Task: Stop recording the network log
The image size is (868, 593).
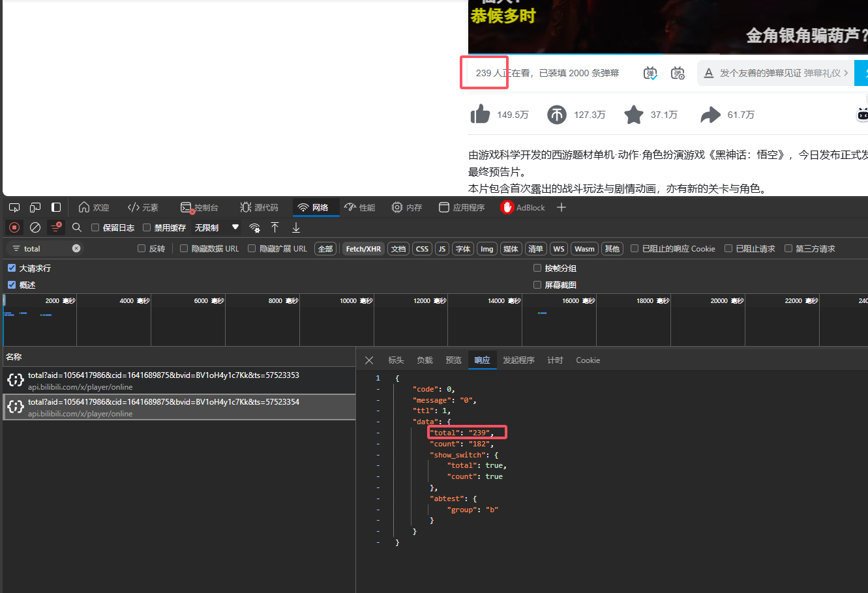Action: click(14, 227)
